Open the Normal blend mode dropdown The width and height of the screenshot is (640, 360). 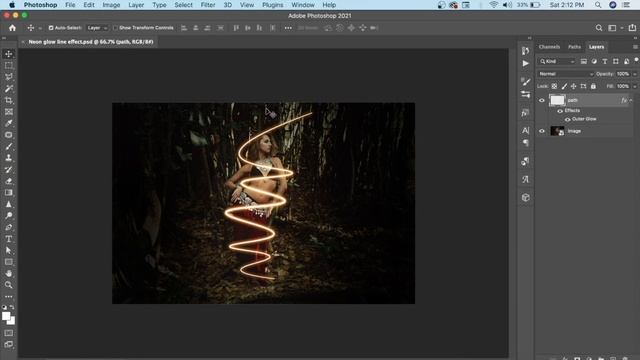(x=566, y=74)
